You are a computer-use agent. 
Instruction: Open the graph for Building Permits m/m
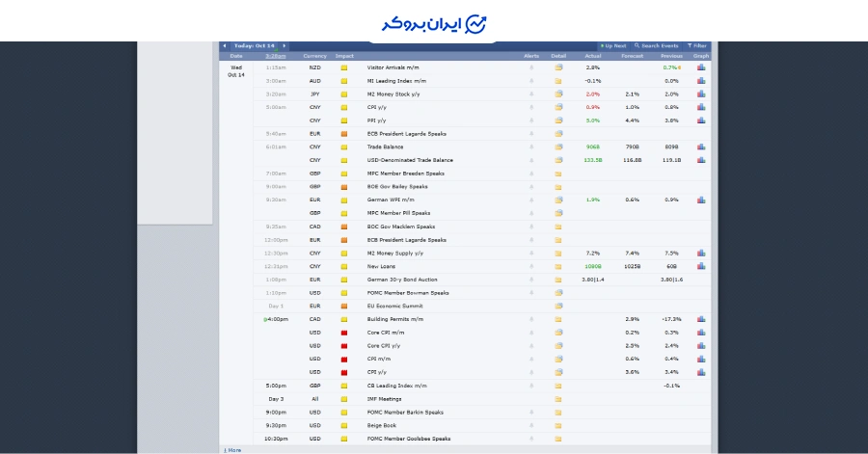(701, 319)
